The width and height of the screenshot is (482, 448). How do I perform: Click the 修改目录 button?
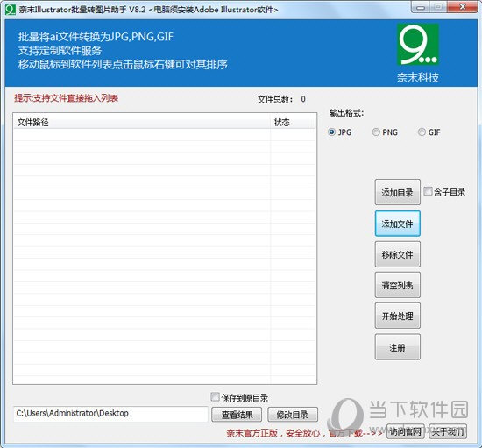[x=293, y=415]
